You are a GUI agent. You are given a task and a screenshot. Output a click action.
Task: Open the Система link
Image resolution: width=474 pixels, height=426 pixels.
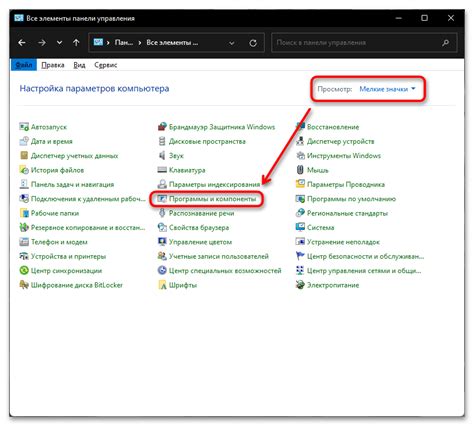coord(320,228)
